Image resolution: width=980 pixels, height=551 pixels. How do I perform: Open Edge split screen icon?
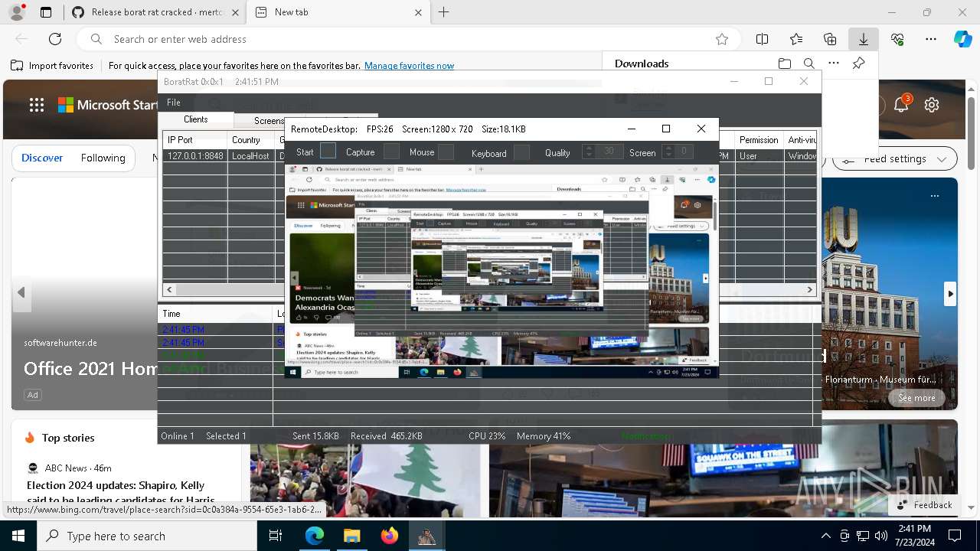point(763,39)
